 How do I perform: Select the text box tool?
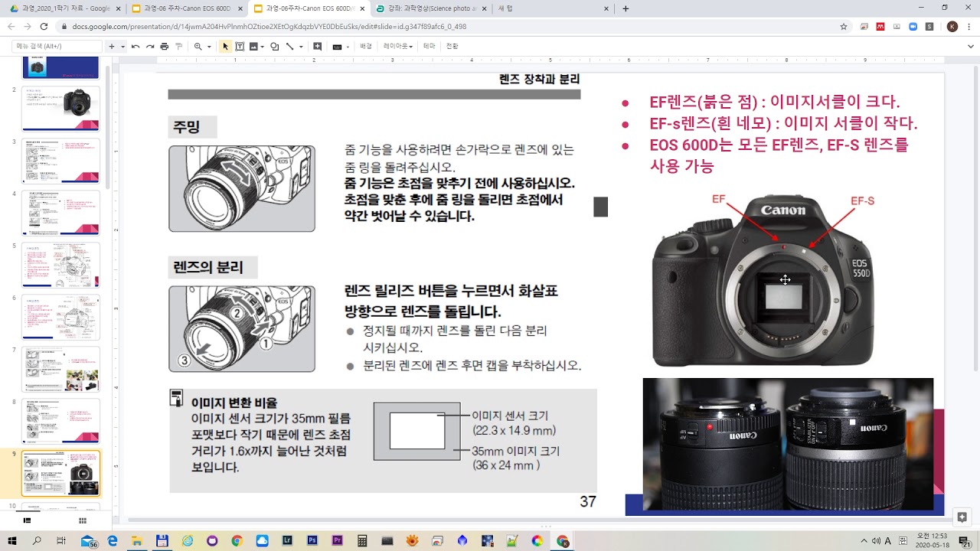click(x=240, y=47)
